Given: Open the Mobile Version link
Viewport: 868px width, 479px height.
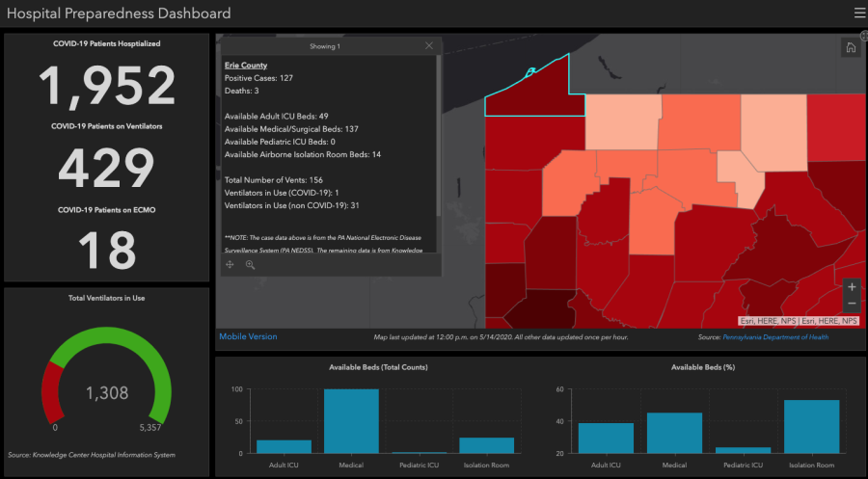Looking at the screenshot, I should 248,336.
